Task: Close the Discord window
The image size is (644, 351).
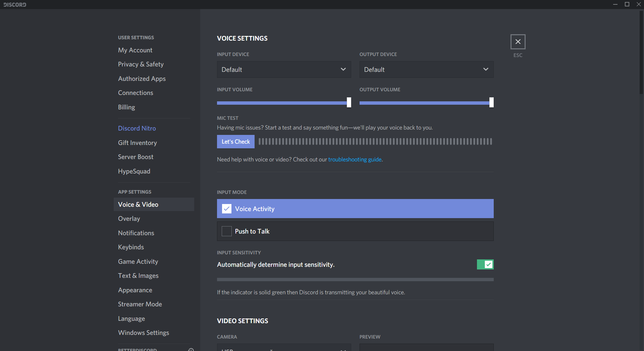Action: 639,4
